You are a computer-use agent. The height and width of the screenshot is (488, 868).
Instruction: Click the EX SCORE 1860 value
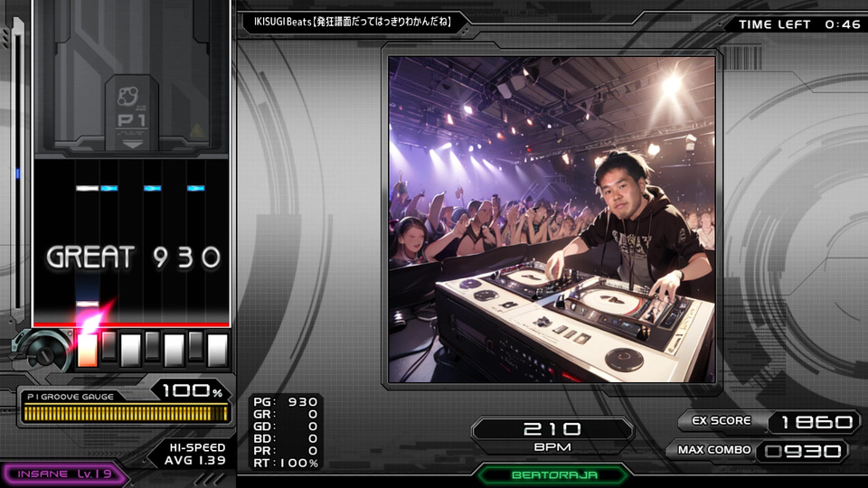point(816,422)
